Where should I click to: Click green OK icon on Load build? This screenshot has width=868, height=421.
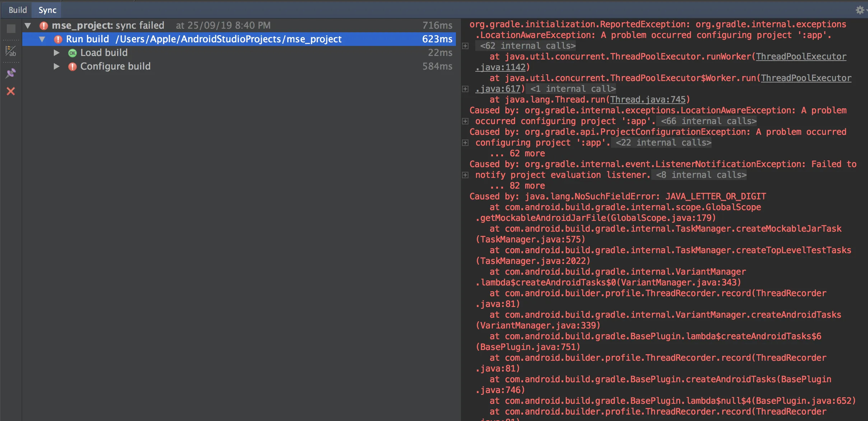pos(73,53)
